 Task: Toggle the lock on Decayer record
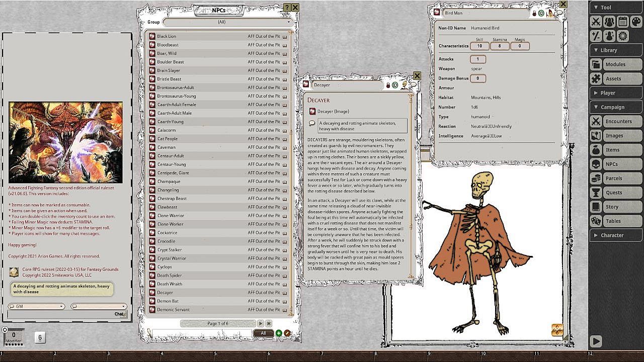(388, 85)
